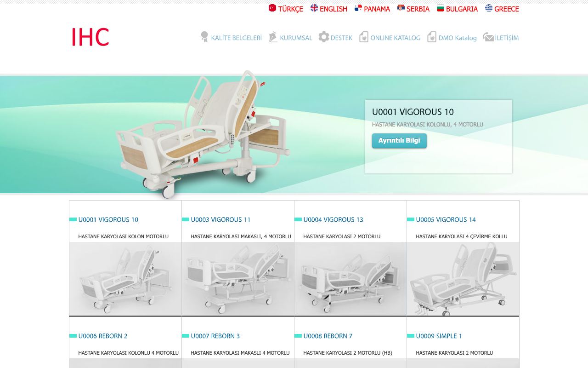The height and width of the screenshot is (368, 588).
Task: Click the Ayrıntılı Bilgi button
Action: pos(399,141)
